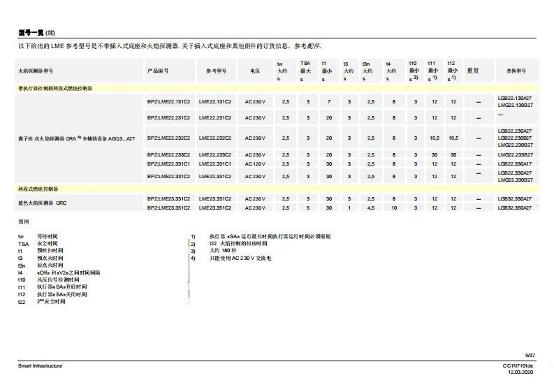Screen dimensions: 554x392
Task: Select the "电压" column header
Action: click(255, 71)
